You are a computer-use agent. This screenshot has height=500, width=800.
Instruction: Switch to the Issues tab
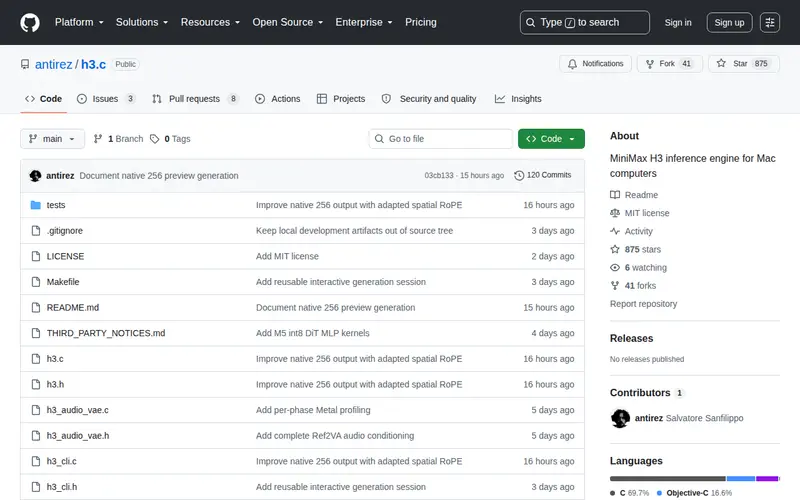(x=106, y=99)
